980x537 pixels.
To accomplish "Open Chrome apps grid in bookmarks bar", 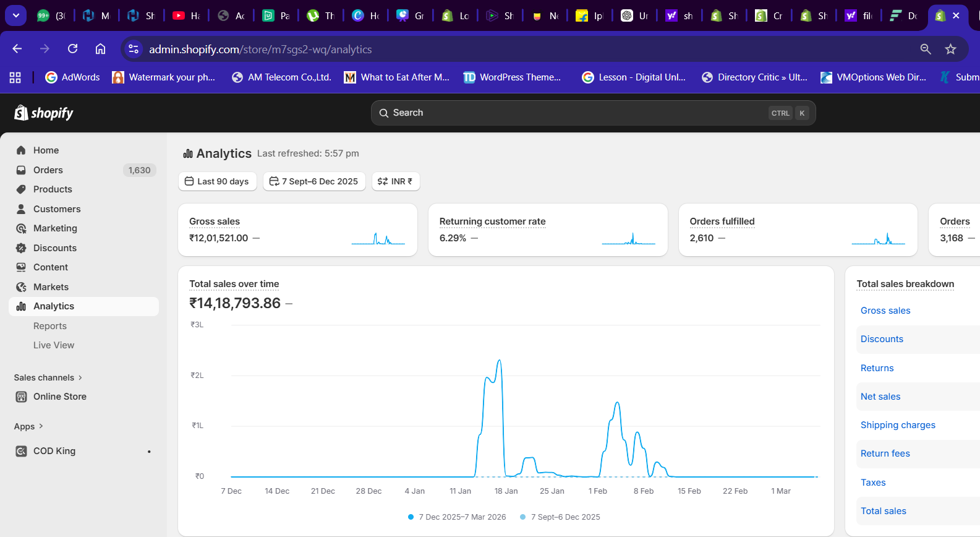I will [x=15, y=77].
